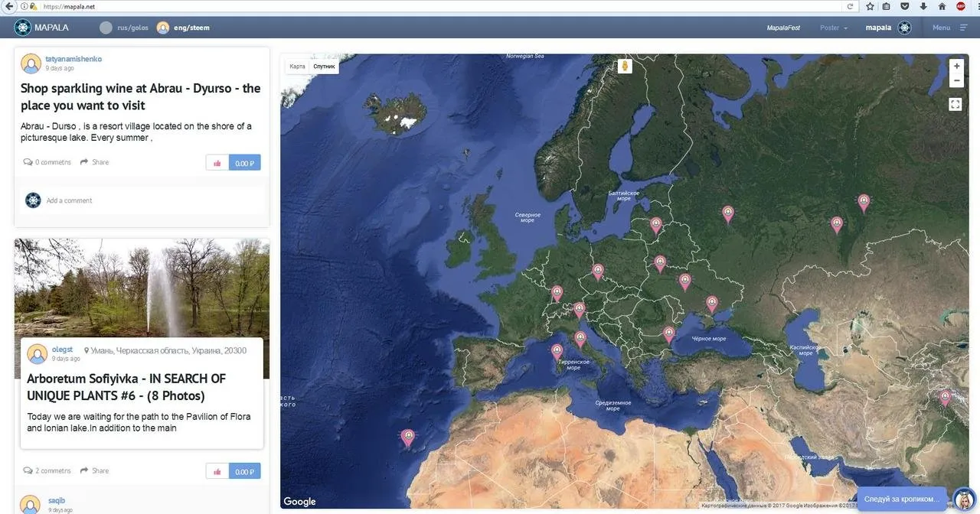The width and height of the screenshot is (980, 514).
Task: Click the 0.00 payout on Abrau post
Action: [x=245, y=162]
